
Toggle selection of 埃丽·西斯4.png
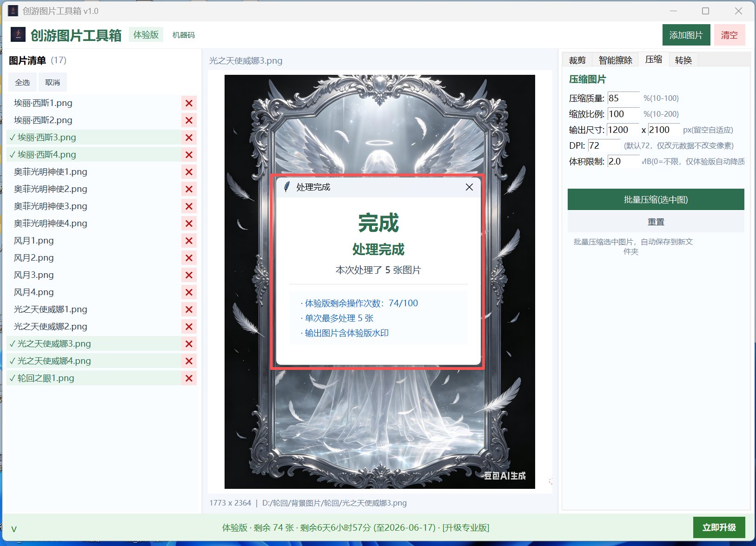click(94, 155)
